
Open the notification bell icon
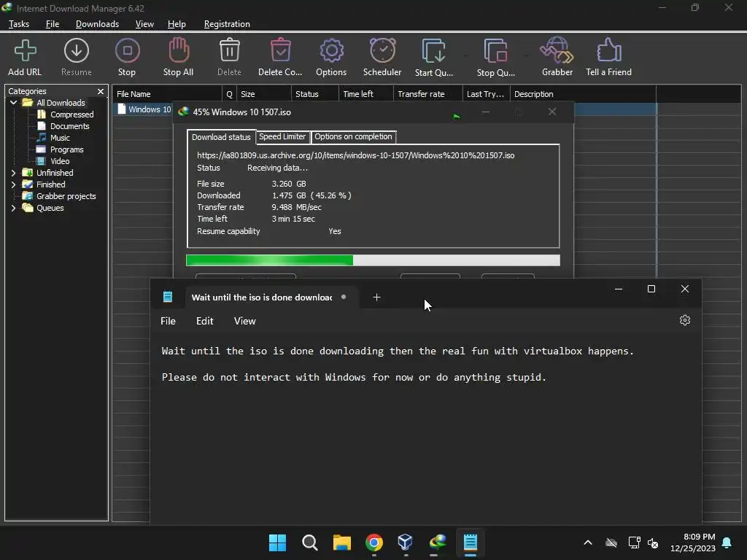click(727, 542)
